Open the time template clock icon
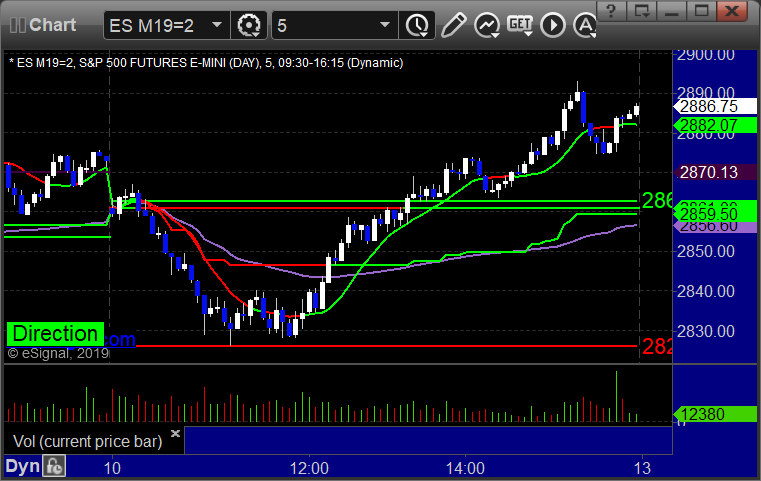The image size is (761, 481). tap(417, 25)
